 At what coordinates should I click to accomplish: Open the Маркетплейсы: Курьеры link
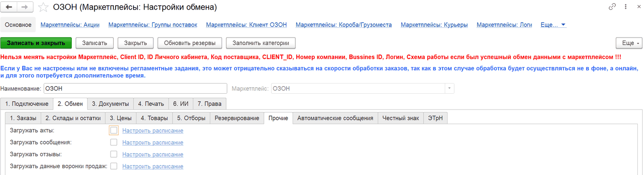[x=434, y=25]
